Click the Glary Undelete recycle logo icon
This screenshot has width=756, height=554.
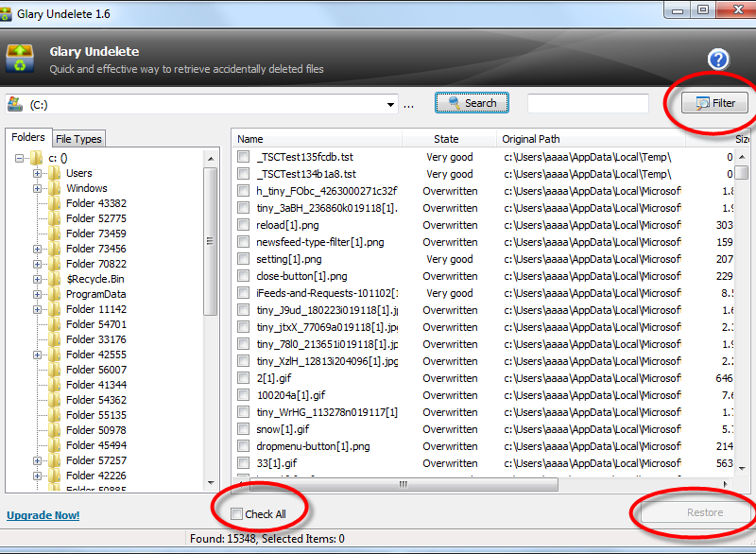point(20,59)
